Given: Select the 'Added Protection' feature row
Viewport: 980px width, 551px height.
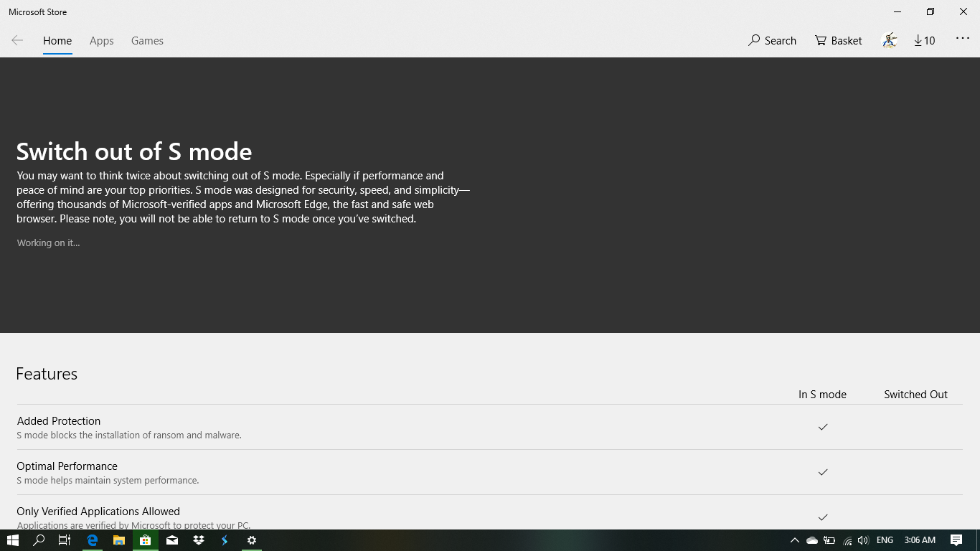Looking at the screenshot, I should click(489, 427).
